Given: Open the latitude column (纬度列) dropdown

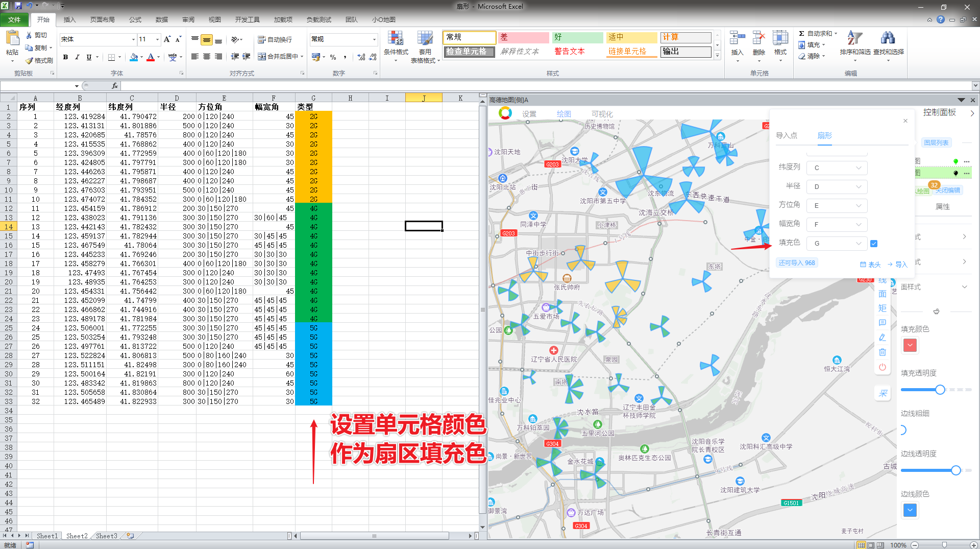Looking at the screenshot, I should click(x=837, y=168).
